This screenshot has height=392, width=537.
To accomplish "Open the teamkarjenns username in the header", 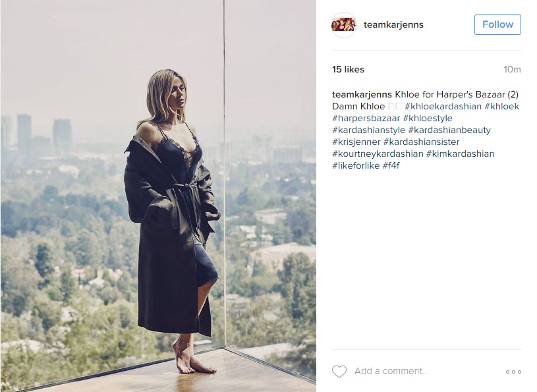I will tap(393, 24).
